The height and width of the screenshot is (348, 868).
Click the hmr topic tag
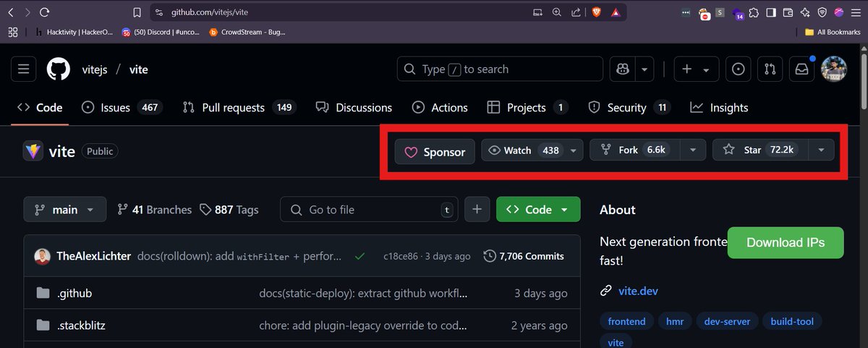click(674, 321)
